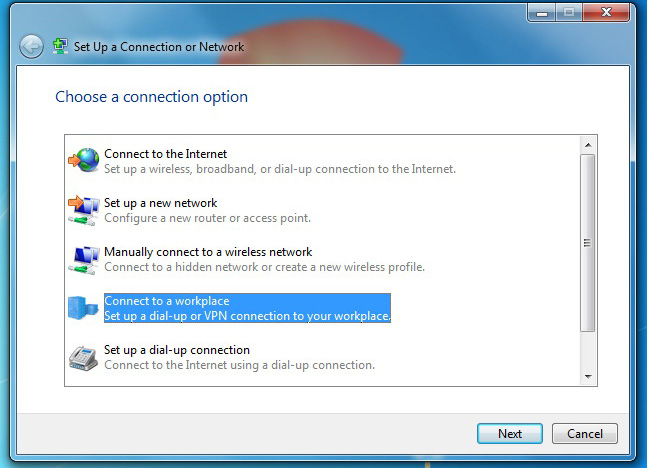Click the network wizard icon beside the title
Viewport: 648px width, 468px height.
(x=60, y=46)
